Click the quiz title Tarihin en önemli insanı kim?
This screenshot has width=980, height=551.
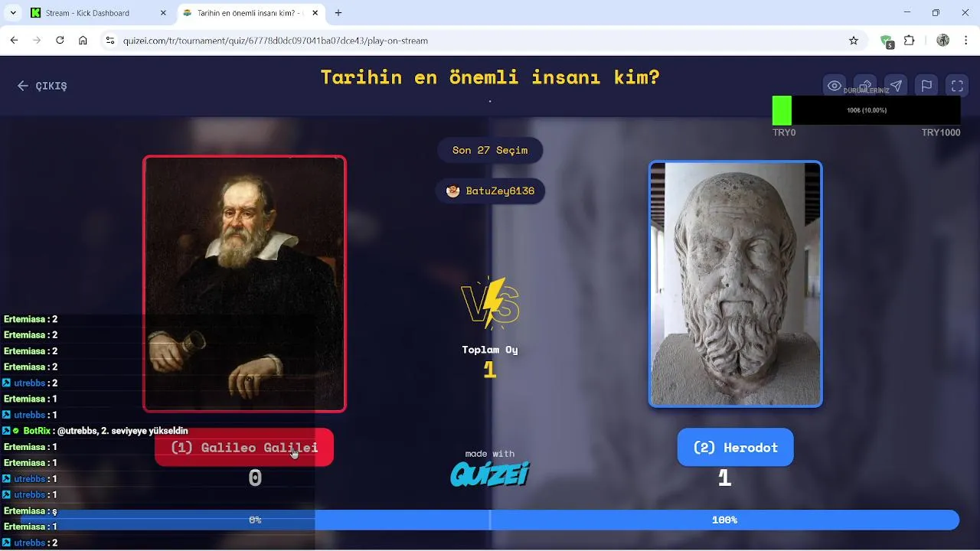490,77
